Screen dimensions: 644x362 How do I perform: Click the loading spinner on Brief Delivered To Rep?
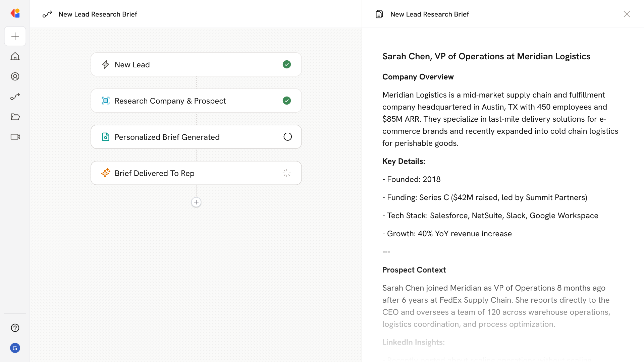point(287,173)
